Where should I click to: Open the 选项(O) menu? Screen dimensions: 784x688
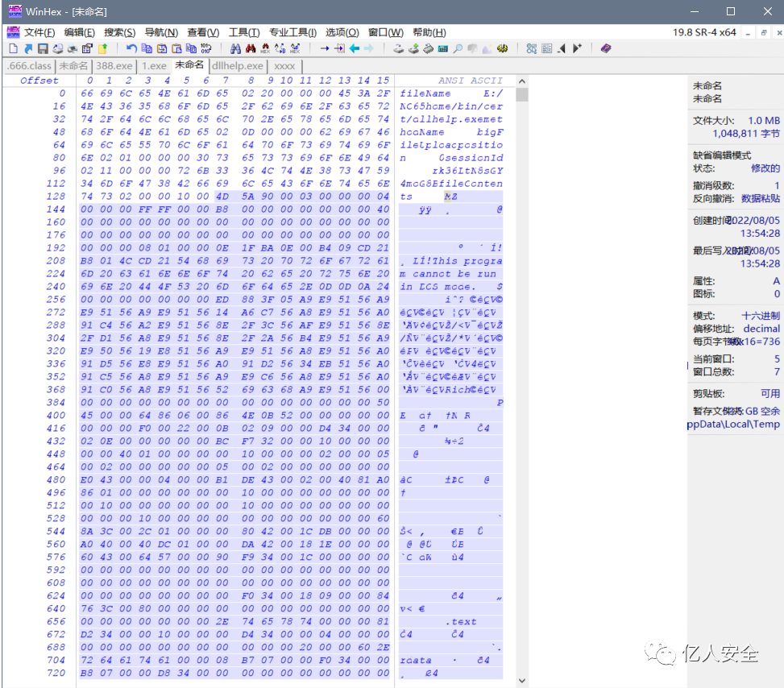tap(342, 32)
